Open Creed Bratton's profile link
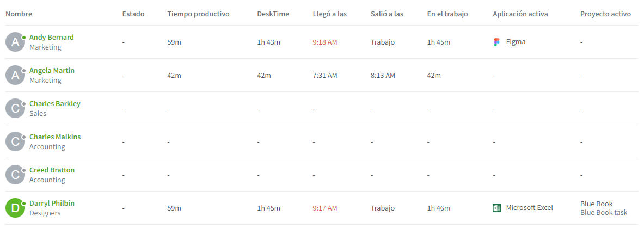The height and width of the screenshot is (228, 644). point(52,170)
